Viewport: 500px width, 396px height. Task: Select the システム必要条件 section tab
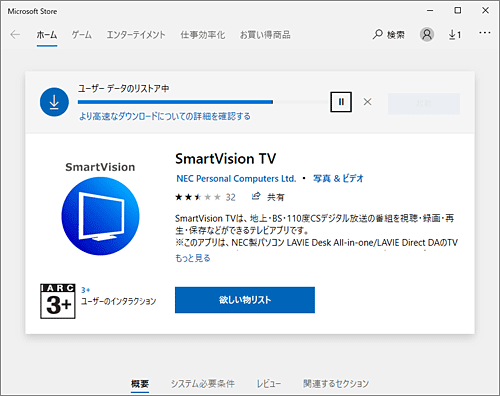203,384
